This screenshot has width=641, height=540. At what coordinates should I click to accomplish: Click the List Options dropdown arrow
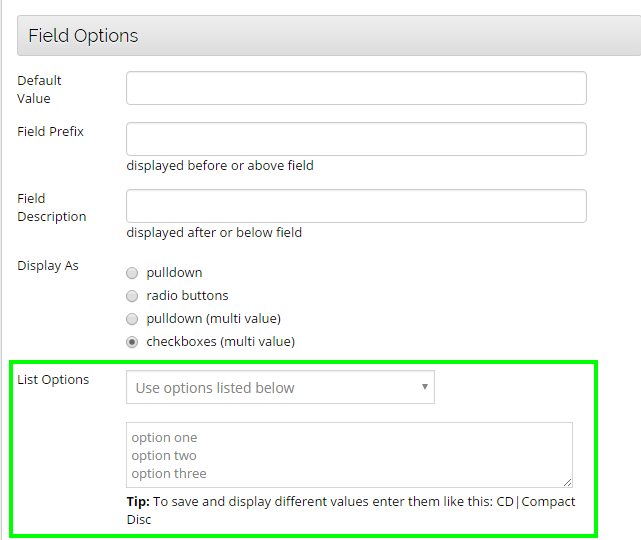point(424,387)
